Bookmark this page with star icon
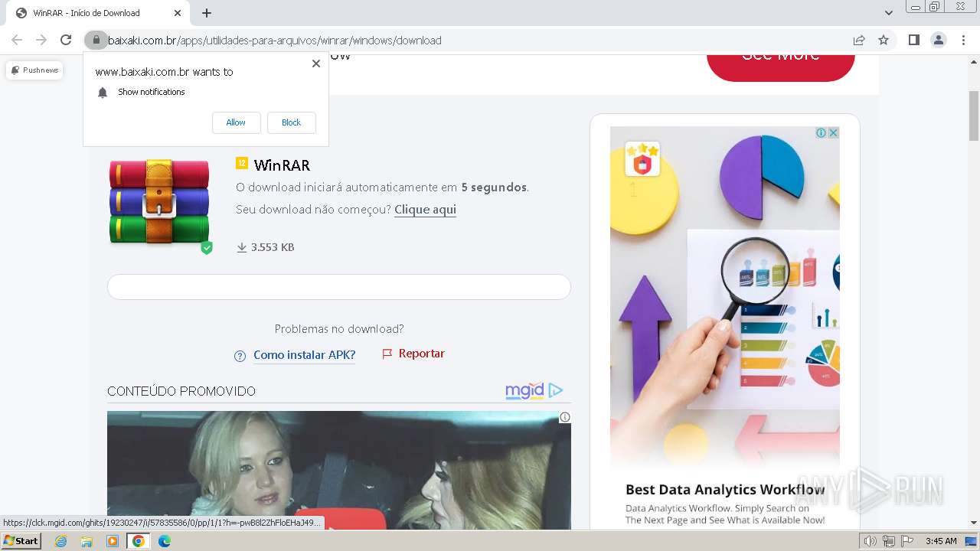Screen dimensions: 980x551 pos(884,40)
